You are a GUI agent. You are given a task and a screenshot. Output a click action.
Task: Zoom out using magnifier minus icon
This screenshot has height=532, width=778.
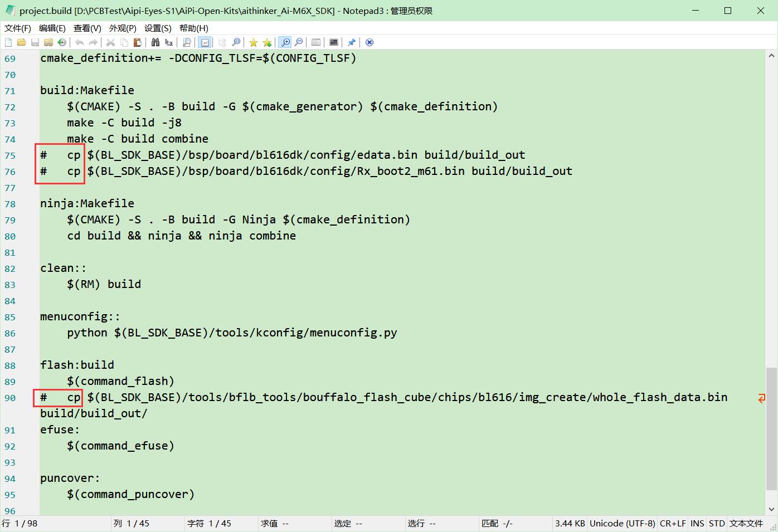[299, 42]
